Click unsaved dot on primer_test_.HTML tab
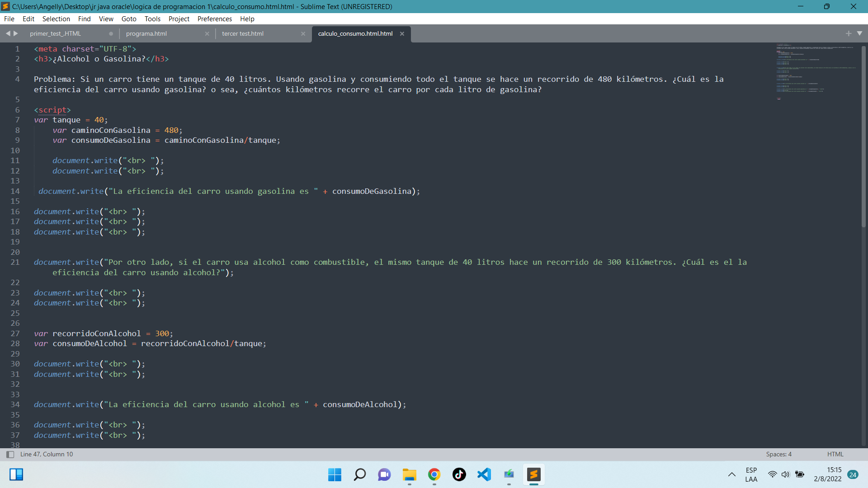 click(111, 34)
